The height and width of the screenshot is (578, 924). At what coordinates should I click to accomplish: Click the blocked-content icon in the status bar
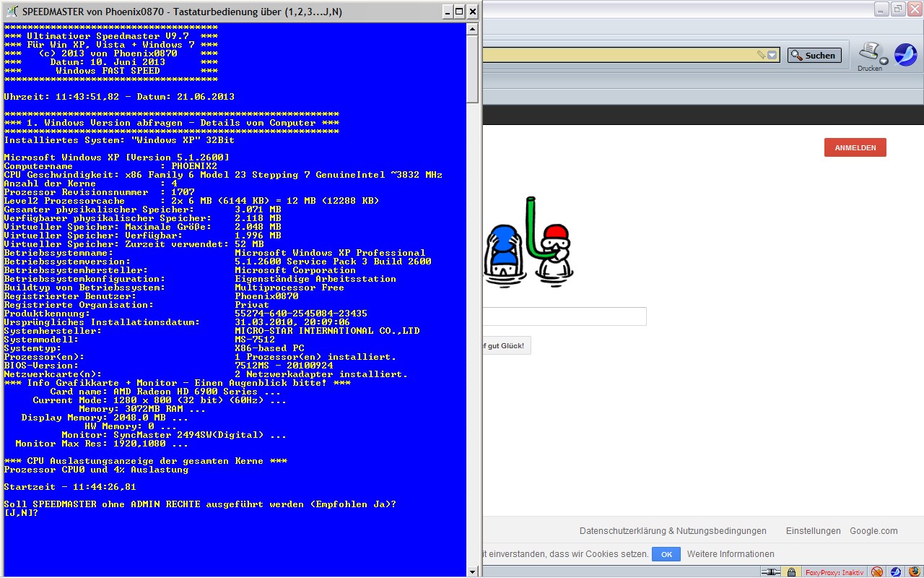click(877, 571)
